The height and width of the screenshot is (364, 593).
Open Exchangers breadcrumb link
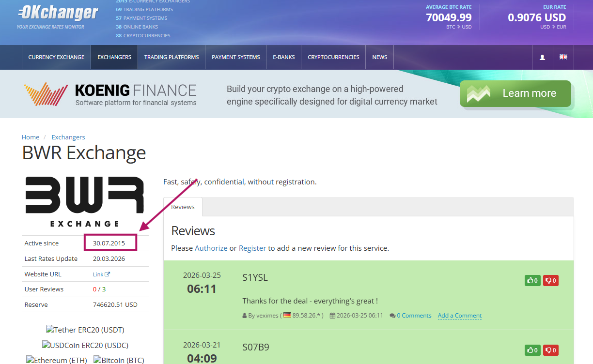coord(68,137)
